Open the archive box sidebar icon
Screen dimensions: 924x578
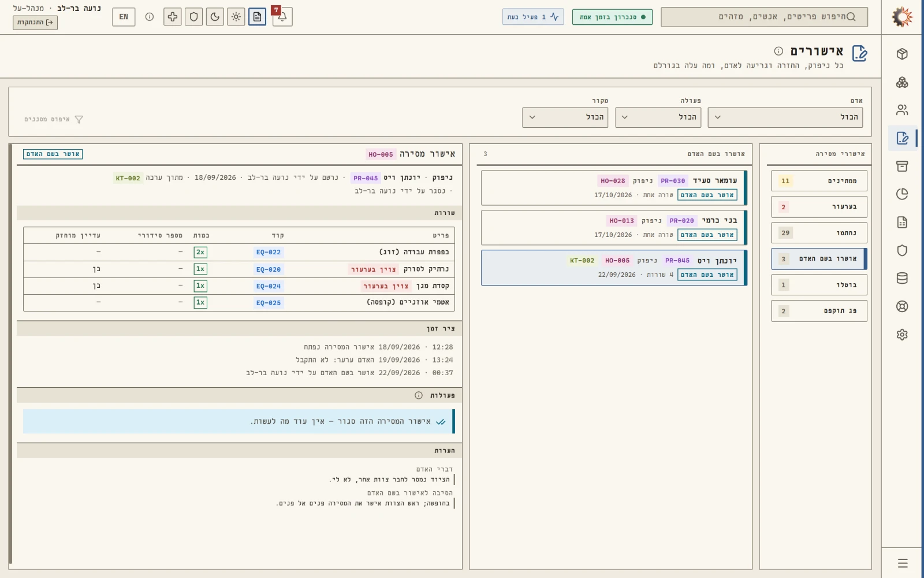click(x=902, y=166)
